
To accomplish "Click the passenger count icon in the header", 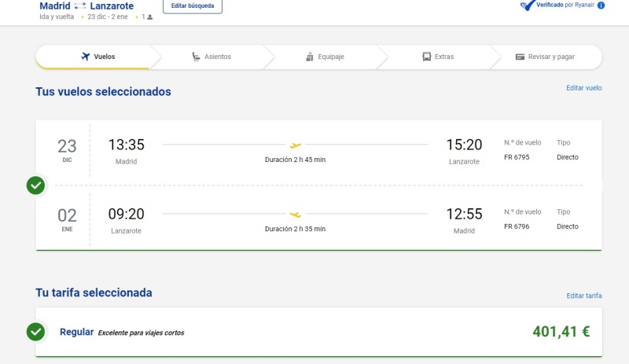I will (x=149, y=17).
